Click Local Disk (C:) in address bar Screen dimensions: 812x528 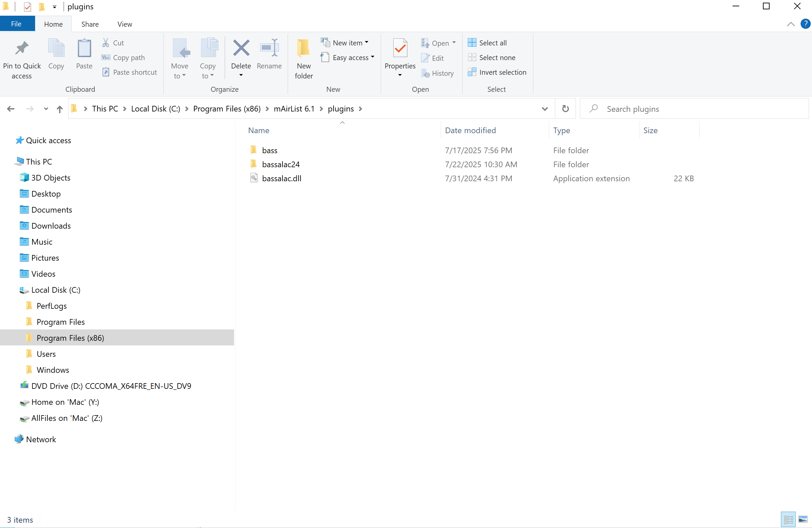click(x=156, y=109)
